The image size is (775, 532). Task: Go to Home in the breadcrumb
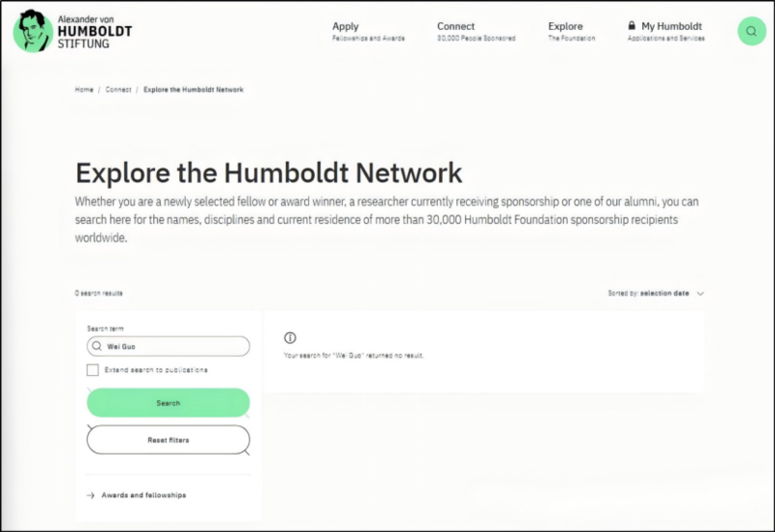(84, 90)
